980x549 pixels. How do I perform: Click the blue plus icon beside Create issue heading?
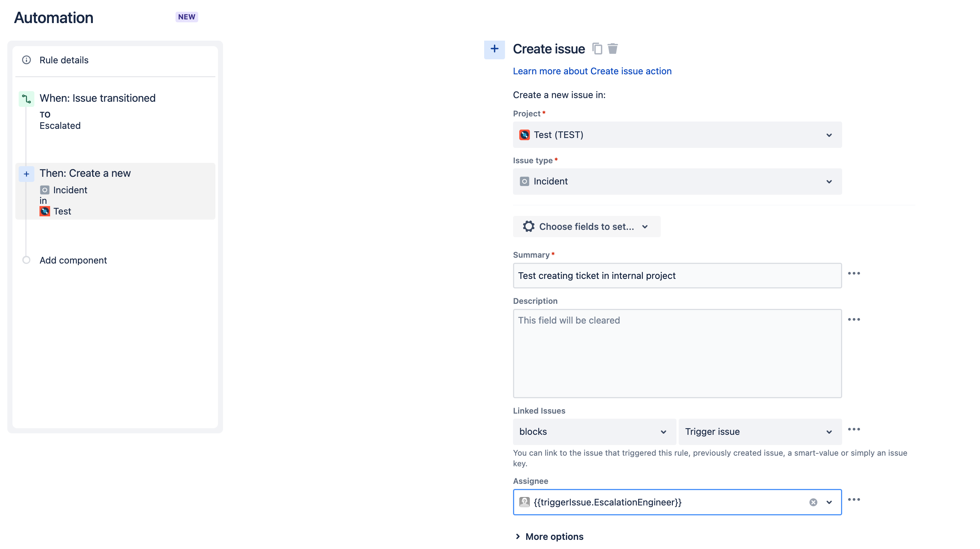tap(494, 49)
